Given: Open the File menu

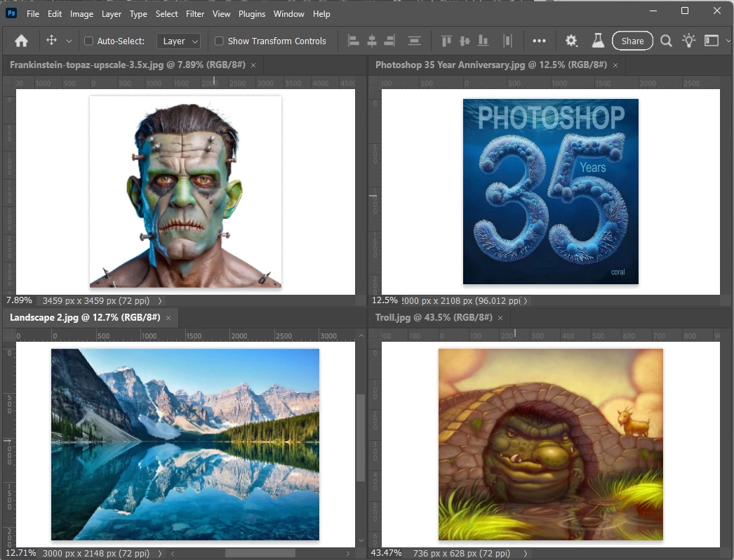Looking at the screenshot, I should coord(33,14).
